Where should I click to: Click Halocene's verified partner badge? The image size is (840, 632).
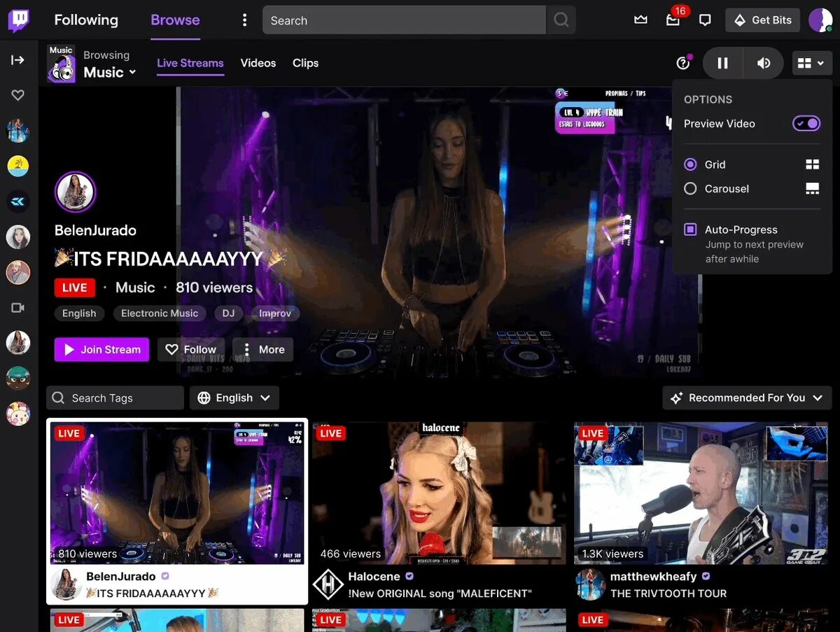tap(409, 577)
